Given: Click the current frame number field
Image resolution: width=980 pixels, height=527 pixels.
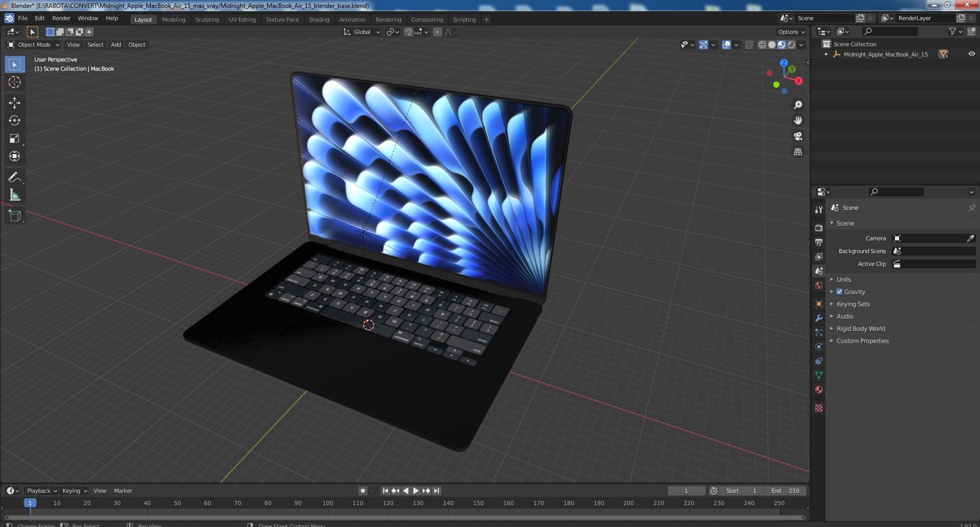Looking at the screenshot, I should tap(686, 491).
